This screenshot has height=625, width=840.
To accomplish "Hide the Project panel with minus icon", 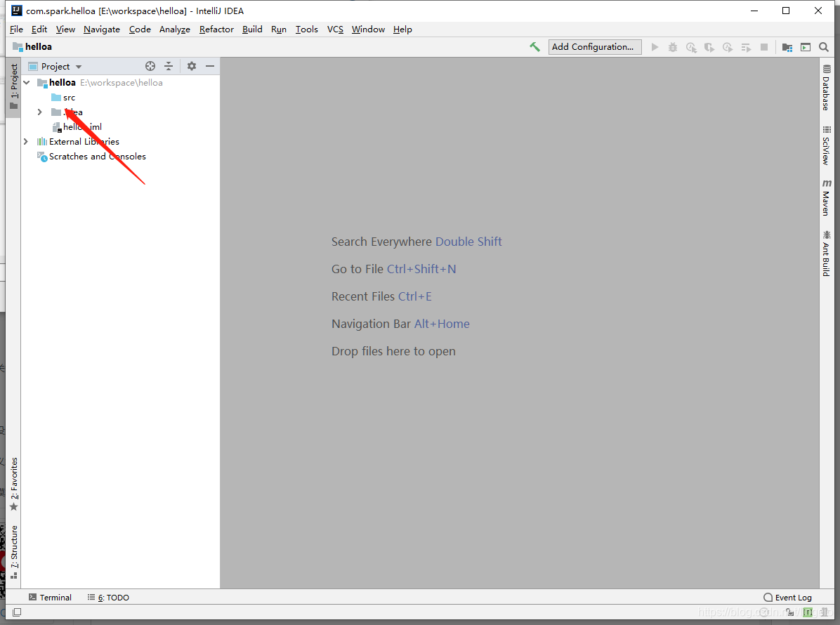I will pyautogui.click(x=210, y=67).
